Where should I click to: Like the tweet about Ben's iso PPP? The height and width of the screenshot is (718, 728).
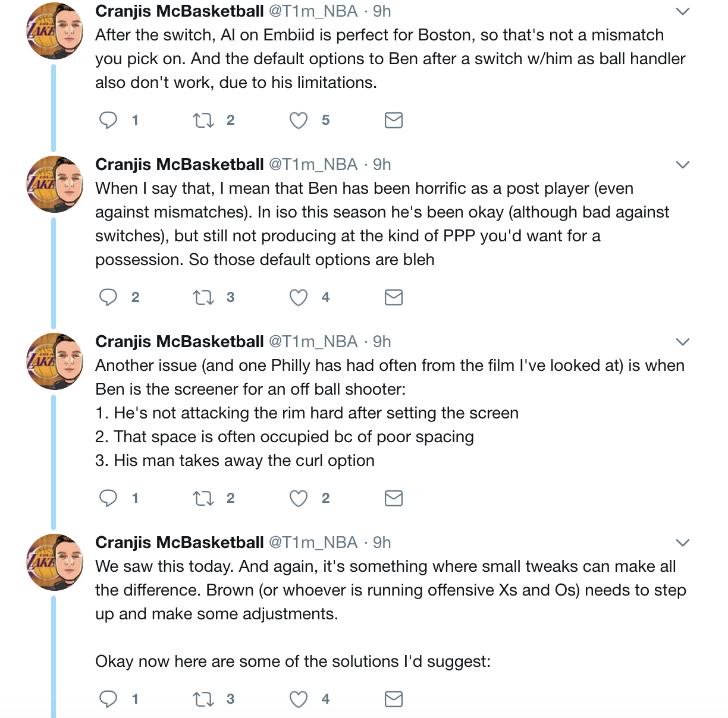tap(299, 297)
